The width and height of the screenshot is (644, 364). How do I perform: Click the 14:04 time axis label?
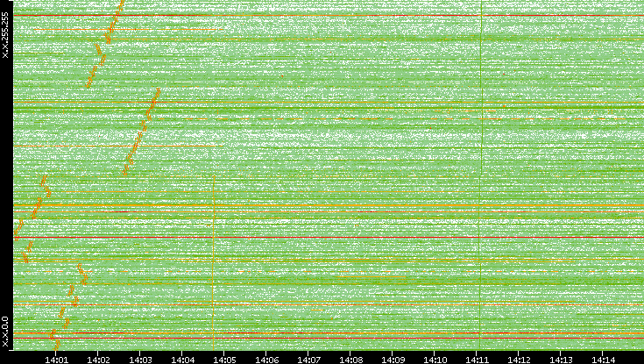(x=182, y=360)
